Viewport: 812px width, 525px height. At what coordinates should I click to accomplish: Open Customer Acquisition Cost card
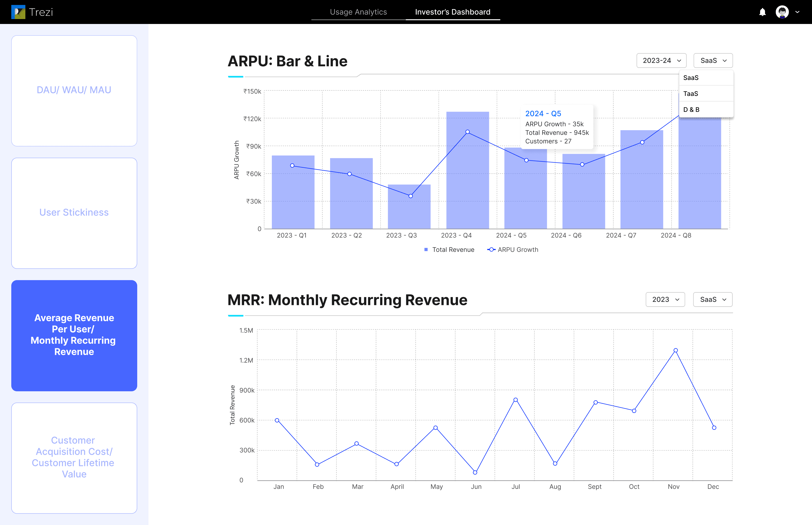tap(74, 458)
